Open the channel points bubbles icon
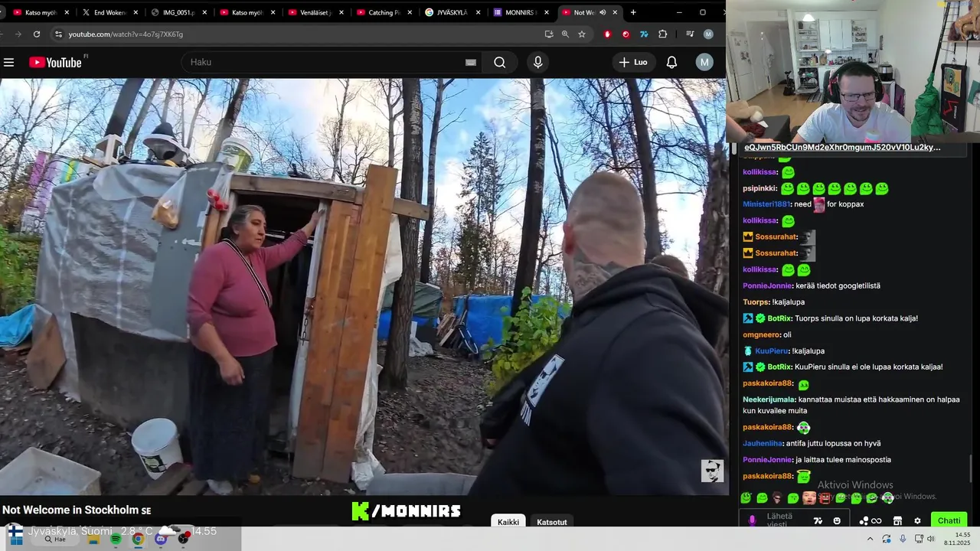This screenshot has width=980, height=551. (864, 520)
